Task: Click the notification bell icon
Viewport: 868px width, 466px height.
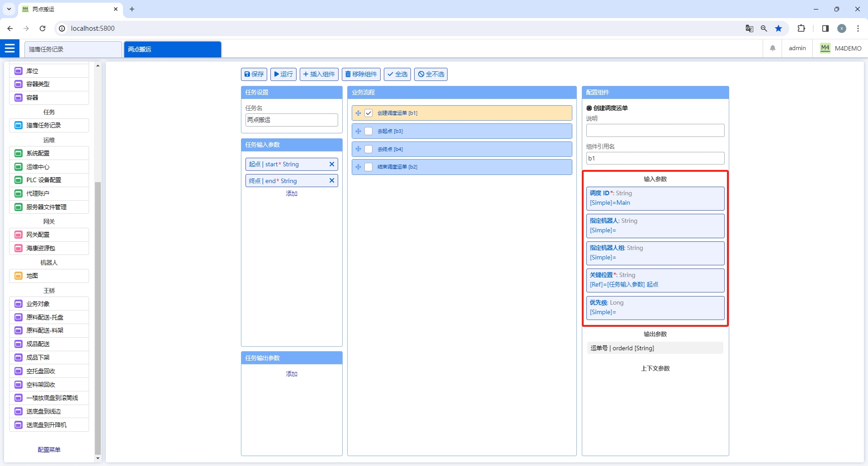Action: pyautogui.click(x=773, y=48)
